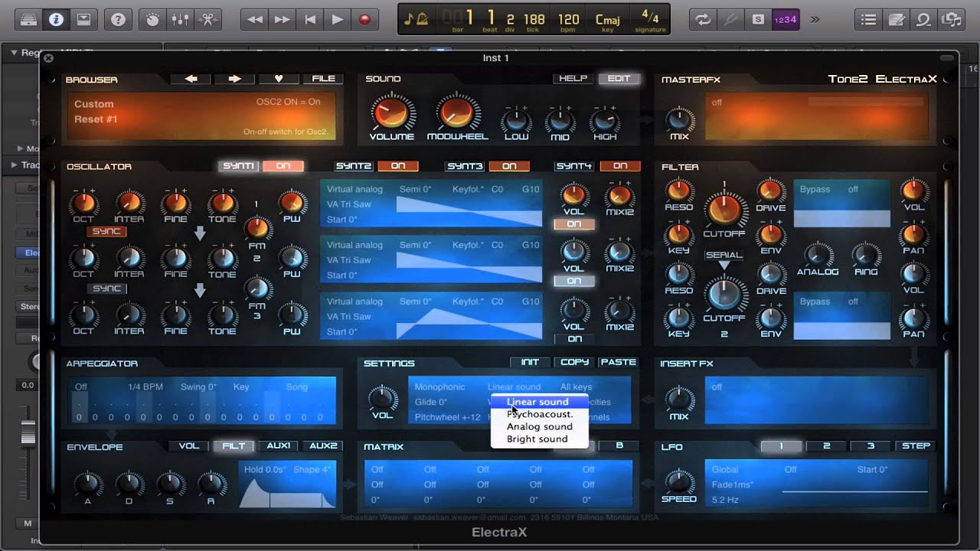Choose Bright sound from the dropdown menu
Screen dimensions: 980x551
click(540, 439)
